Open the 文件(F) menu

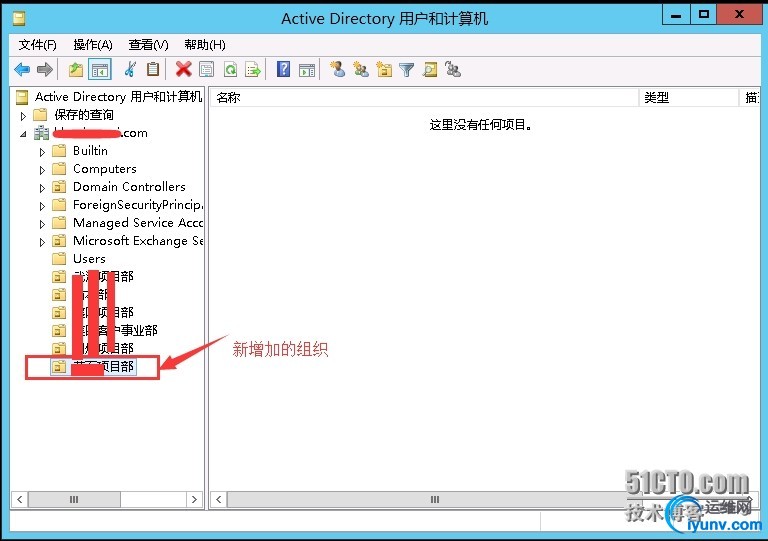click(x=37, y=45)
